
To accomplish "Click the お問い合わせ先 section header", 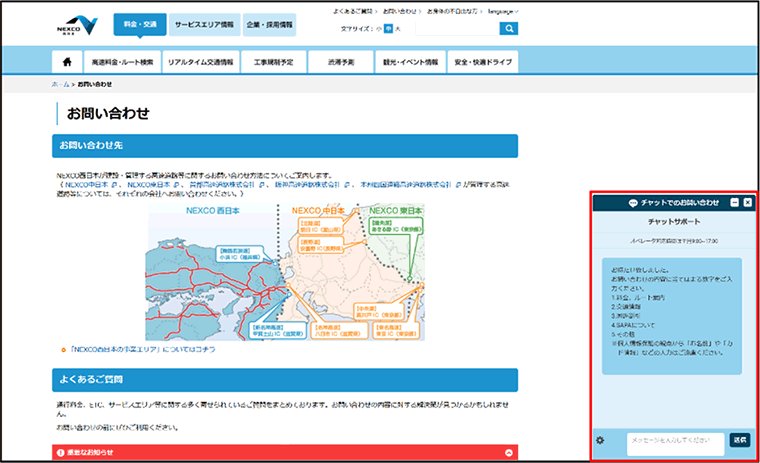I will pyautogui.click(x=285, y=146).
